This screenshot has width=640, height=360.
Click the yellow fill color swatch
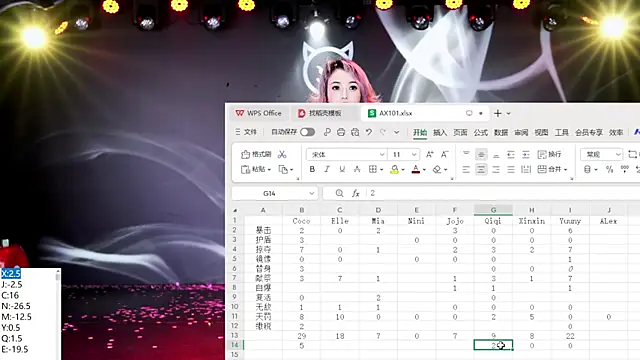(x=395, y=169)
